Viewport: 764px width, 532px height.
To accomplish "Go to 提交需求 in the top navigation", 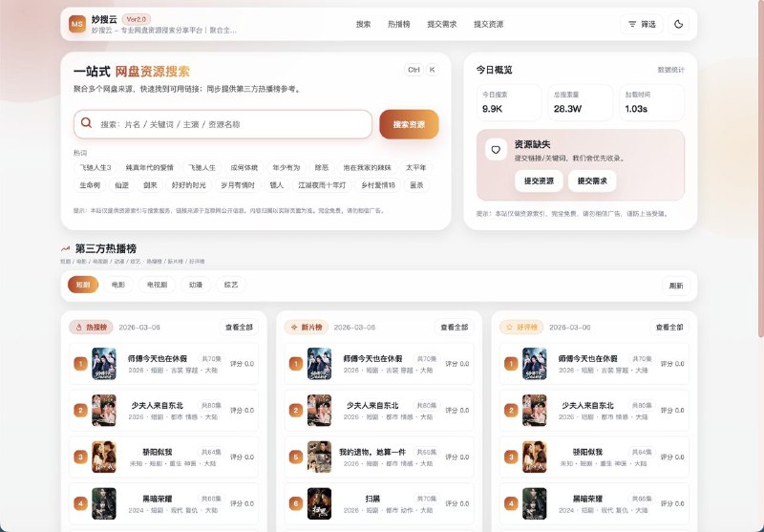I will (x=441, y=24).
